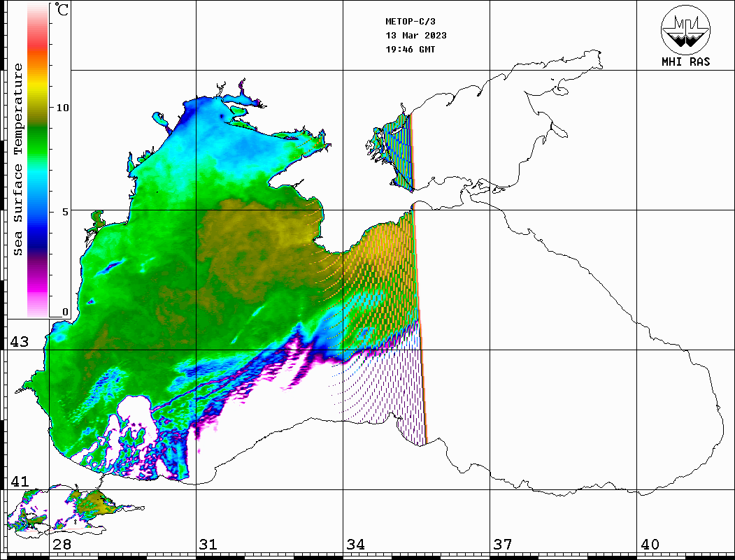
Task: Click latitude label '43'
Action: point(19,342)
